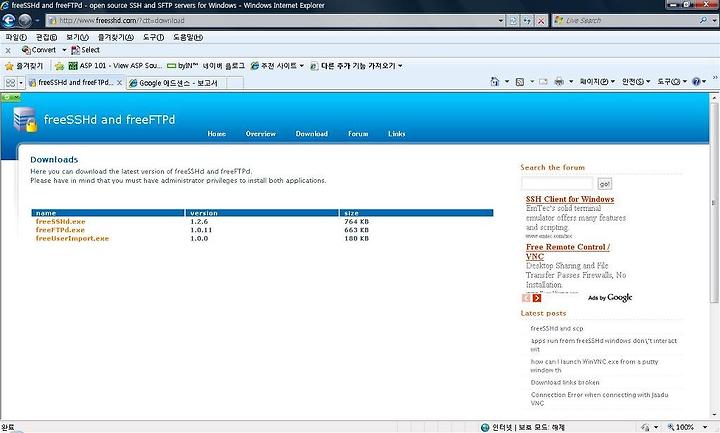Open the Favorites star button

pos(24,66)
